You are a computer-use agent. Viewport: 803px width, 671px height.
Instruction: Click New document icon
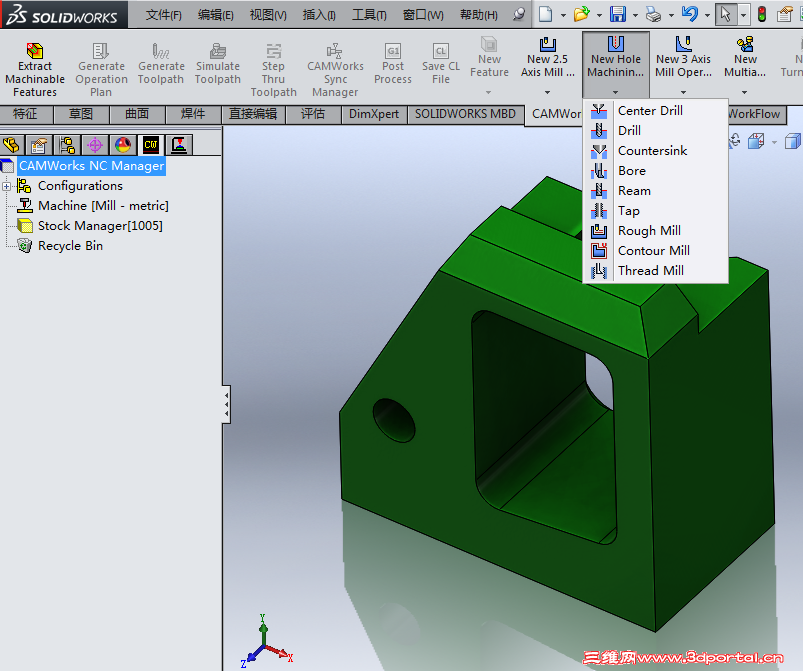(x=546, y=14)
